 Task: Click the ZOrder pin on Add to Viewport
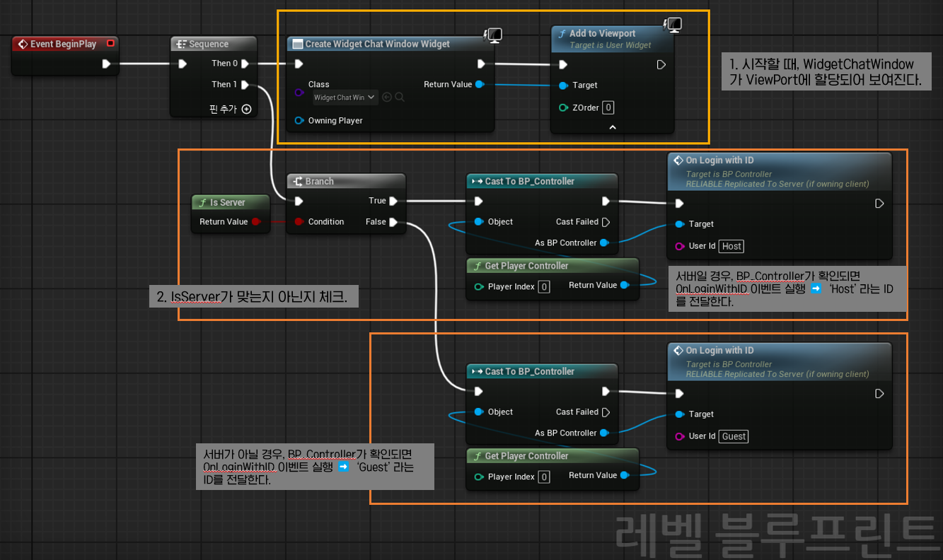coord(563,107)
